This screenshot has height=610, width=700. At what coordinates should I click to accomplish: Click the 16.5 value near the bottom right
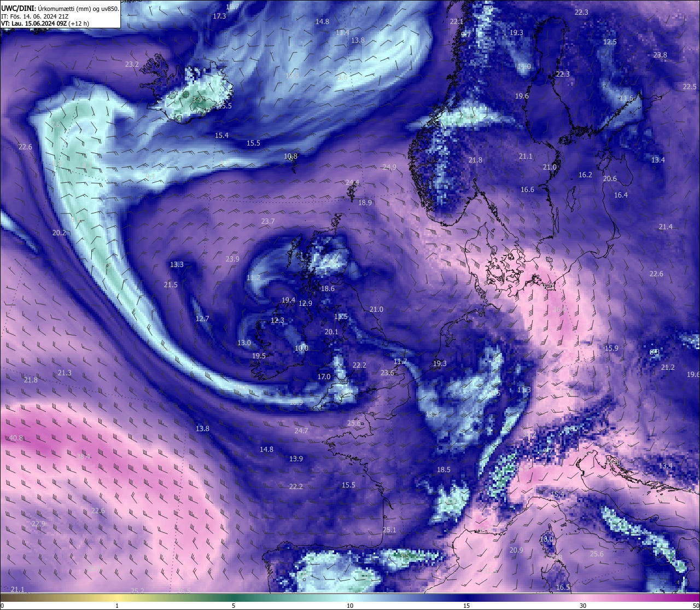(563, 588)
